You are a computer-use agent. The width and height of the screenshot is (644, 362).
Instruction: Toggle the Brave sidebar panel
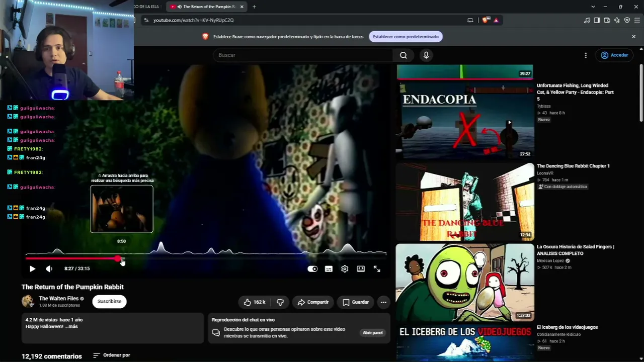tap(597, 20)
